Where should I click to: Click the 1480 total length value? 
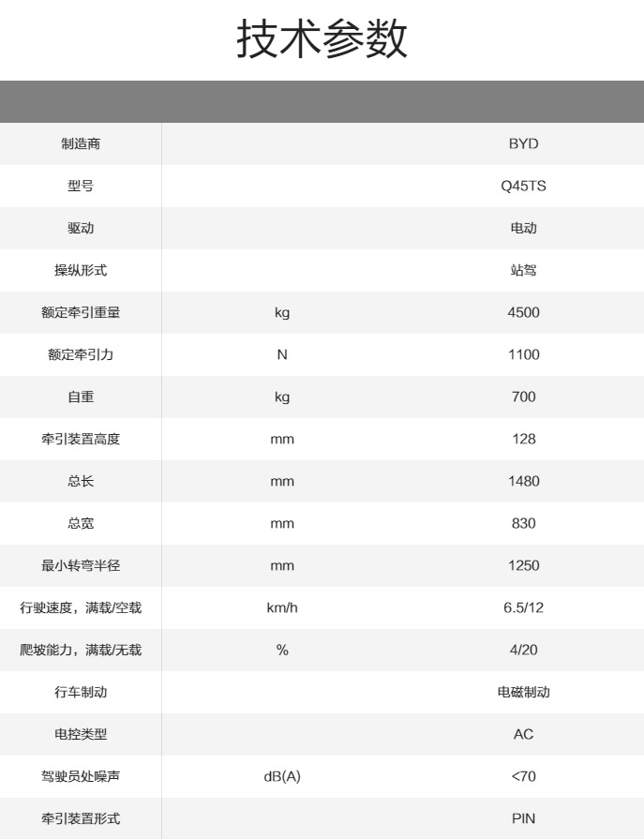(x=523, y=482)
